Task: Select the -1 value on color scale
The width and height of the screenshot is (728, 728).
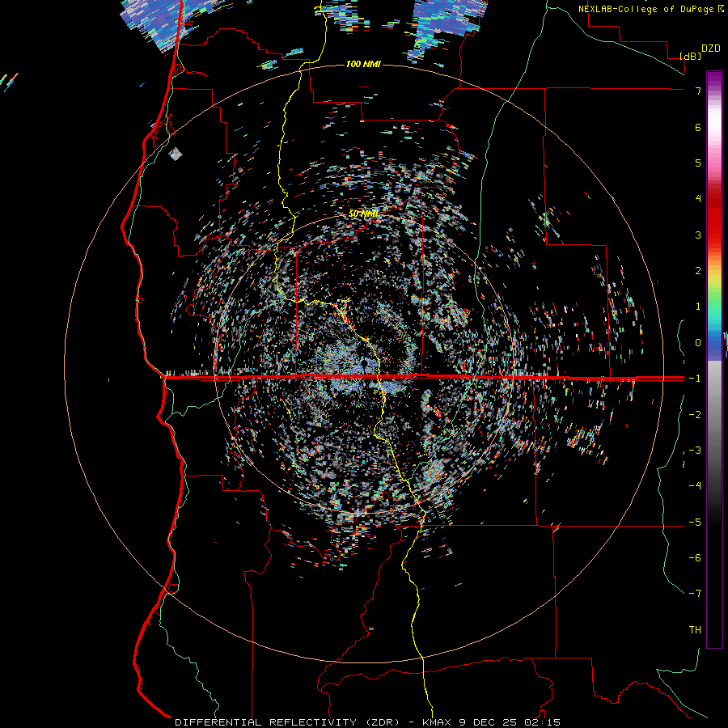Action: 695,379
